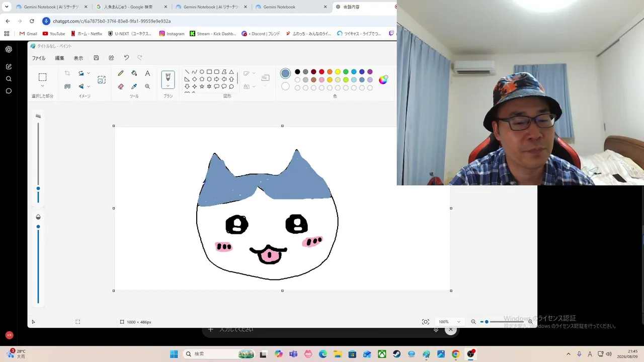Screen dimensions: 644x362
Task: Choose the diamond shape
Action: (194, 79)
